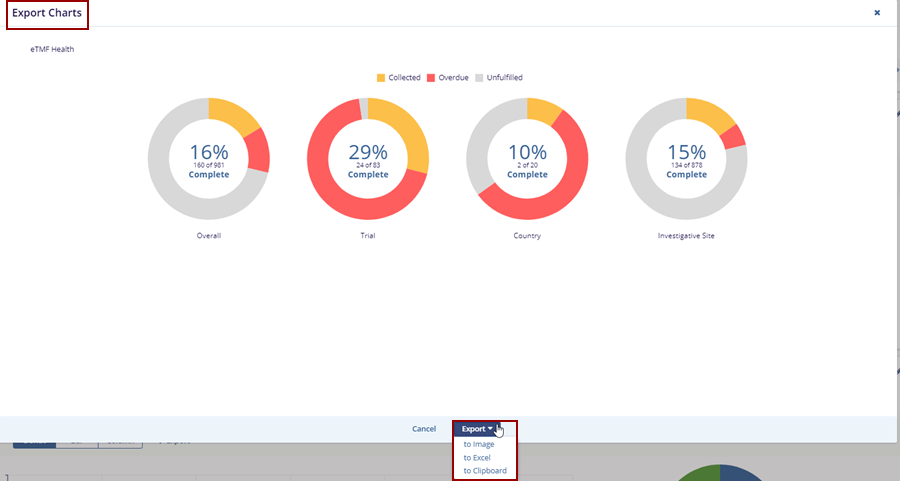Close the Export Charts dialog
Screen dimensions: 900x481
click(877, 13)
